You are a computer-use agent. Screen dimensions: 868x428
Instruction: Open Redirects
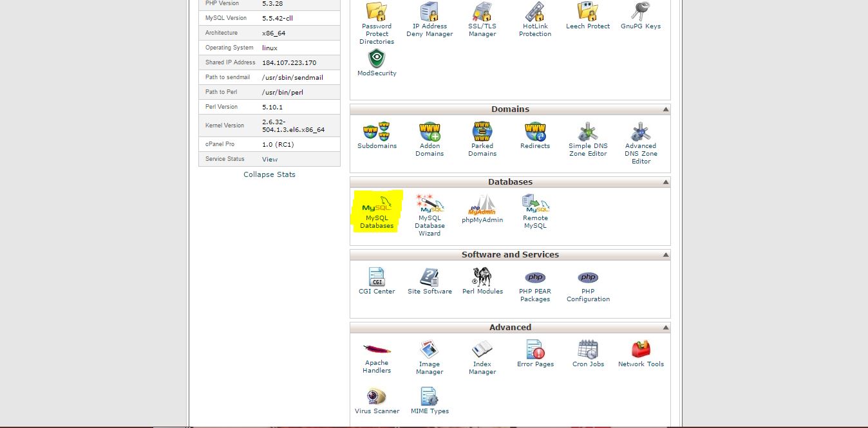[535, 136]
